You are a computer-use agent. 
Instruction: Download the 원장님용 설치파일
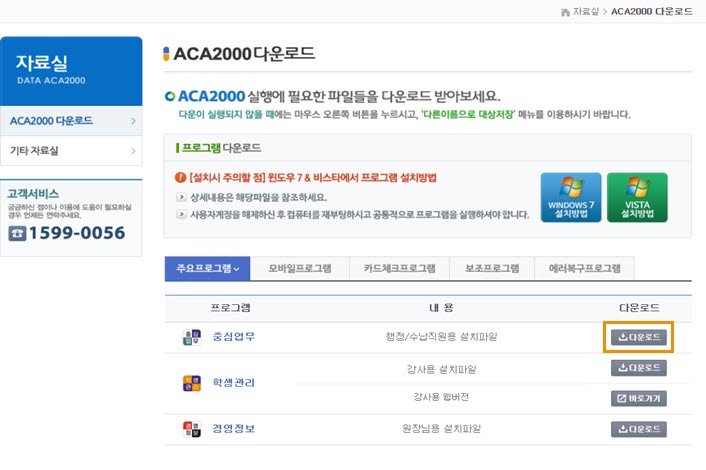(x=638, y=429)
